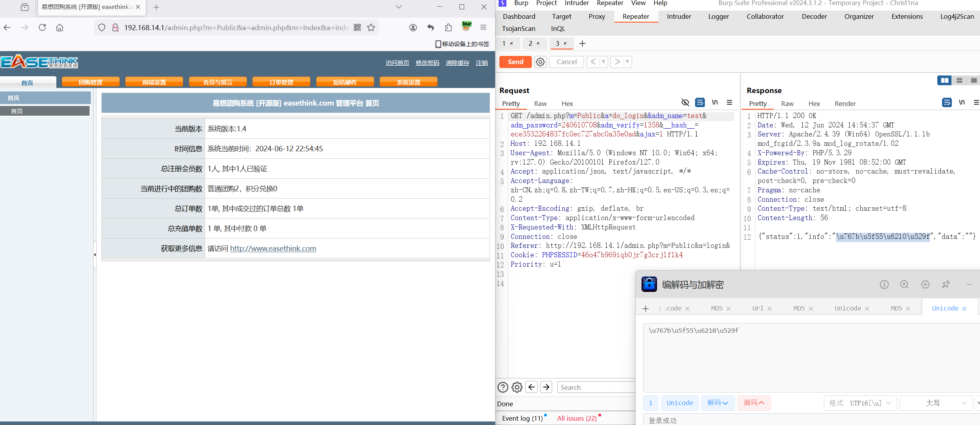The width and height of the screenshot is (980, 425).
Task: Click the Burp extension icon in Firefox toolbar
Action: pos(467,27)
